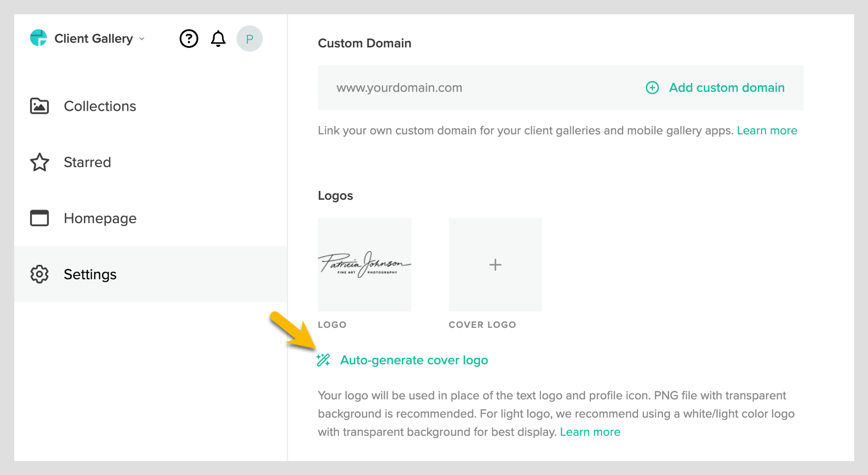Open the help question mark icon
The width and height of the screenshot is (868, 475).
(189, 39)
